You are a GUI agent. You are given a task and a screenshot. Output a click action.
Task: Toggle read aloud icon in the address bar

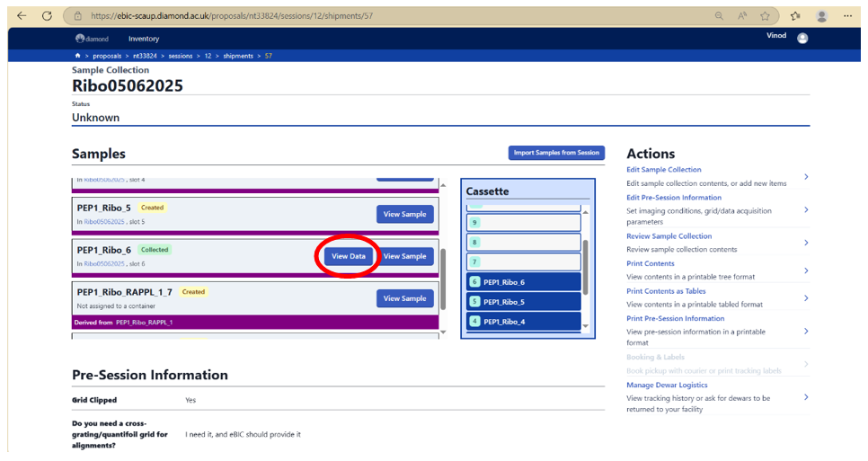742,16
